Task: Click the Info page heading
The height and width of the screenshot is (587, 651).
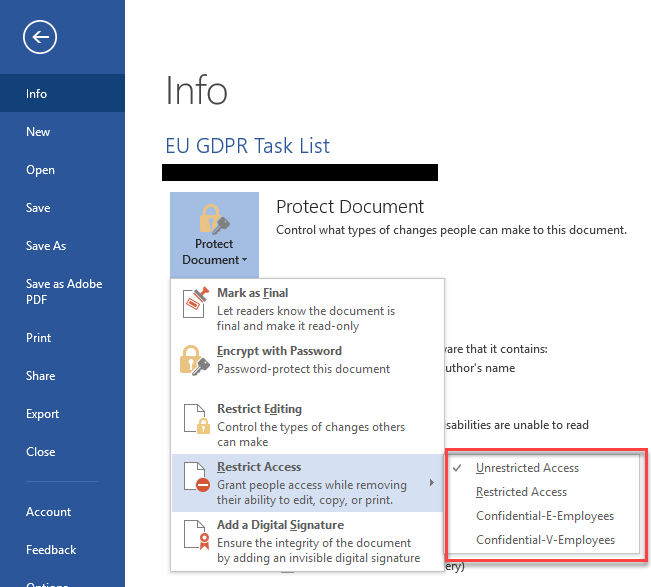Action: tap(196, 90)
